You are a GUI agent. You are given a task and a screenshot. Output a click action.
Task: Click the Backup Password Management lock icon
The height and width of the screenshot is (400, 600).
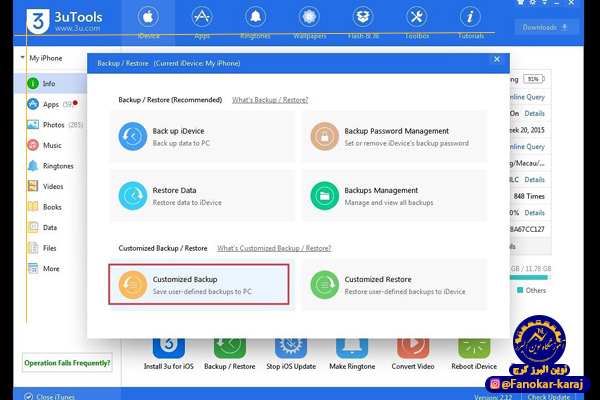324,136
